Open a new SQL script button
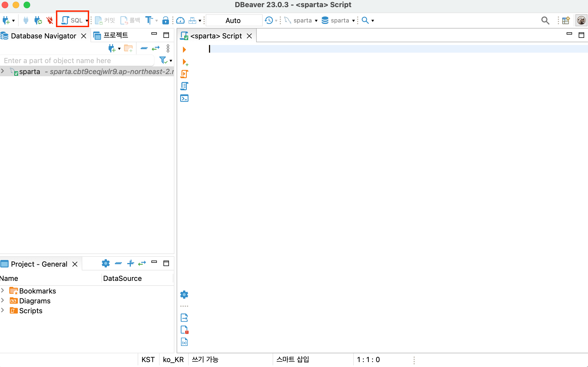The width and height of the screenshot is (588, 367). tap(72, 20)
